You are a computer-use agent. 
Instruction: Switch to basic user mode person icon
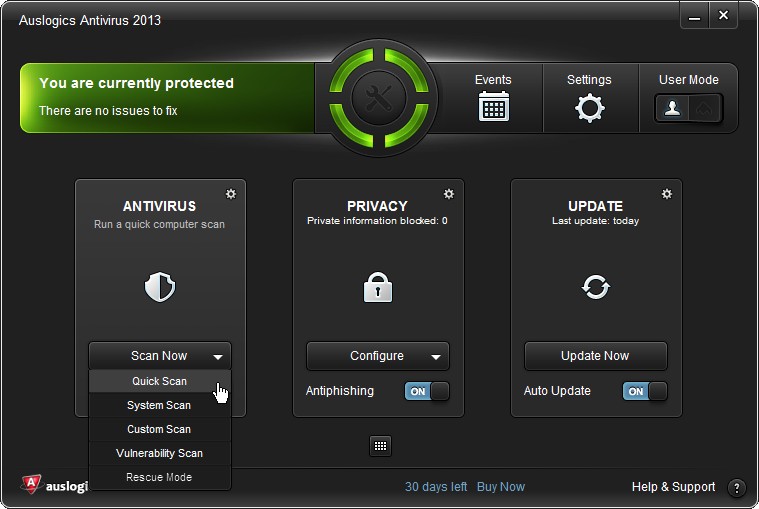click(672, 108)
